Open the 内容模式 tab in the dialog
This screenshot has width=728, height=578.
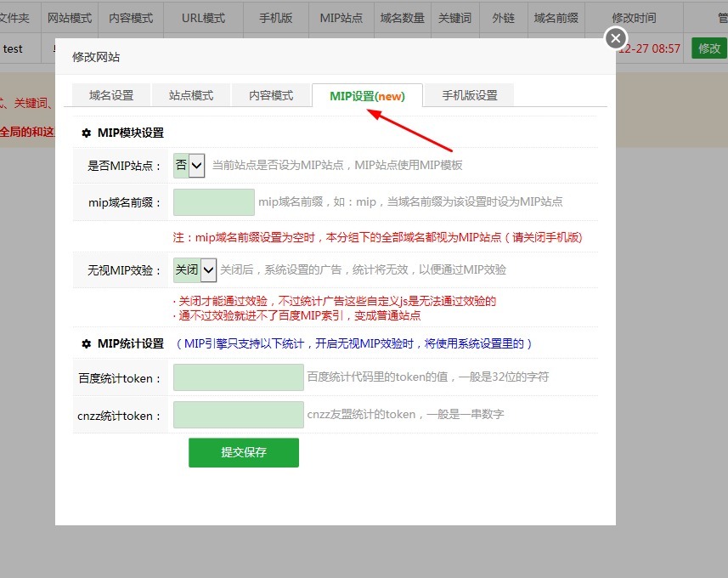point(271,95)
